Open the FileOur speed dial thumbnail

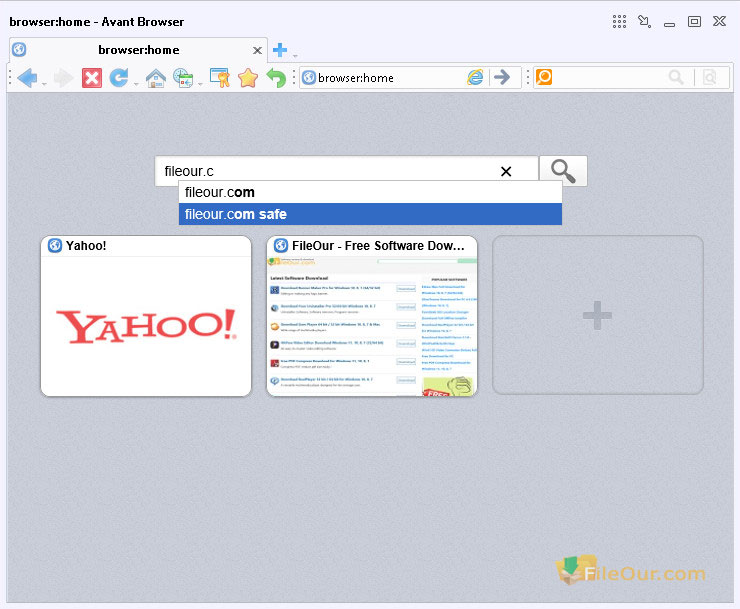pos(372,325)
